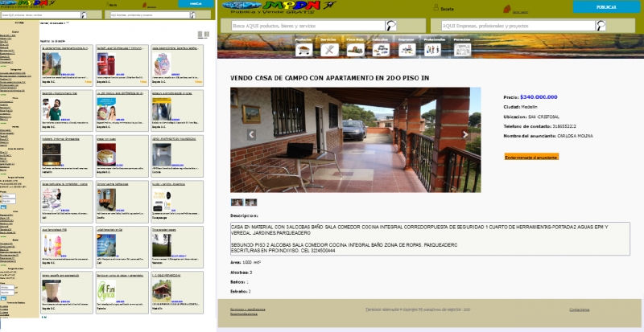This screenshot has height=332, width=644.
Task: Switch to first grid view icon on listing page
Action: point(200,35)
